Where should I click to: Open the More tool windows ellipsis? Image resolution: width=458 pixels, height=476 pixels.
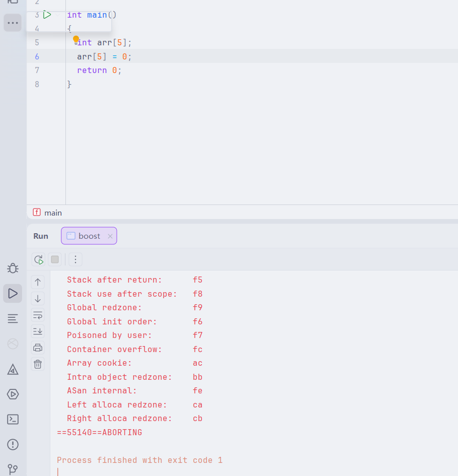(13, 23)
